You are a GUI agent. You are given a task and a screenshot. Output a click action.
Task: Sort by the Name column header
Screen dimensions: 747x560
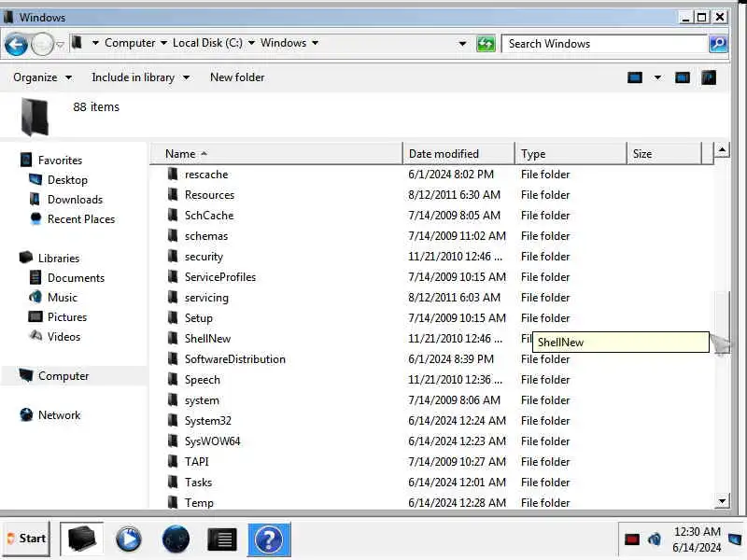pyautogui.click(x=276, y=154)
